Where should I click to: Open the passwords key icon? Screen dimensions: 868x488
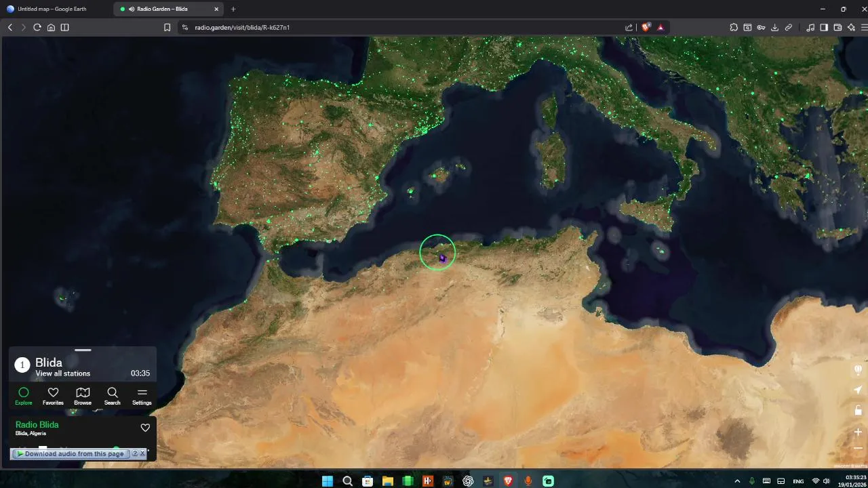pyautogui.click(x=761, y=27)
